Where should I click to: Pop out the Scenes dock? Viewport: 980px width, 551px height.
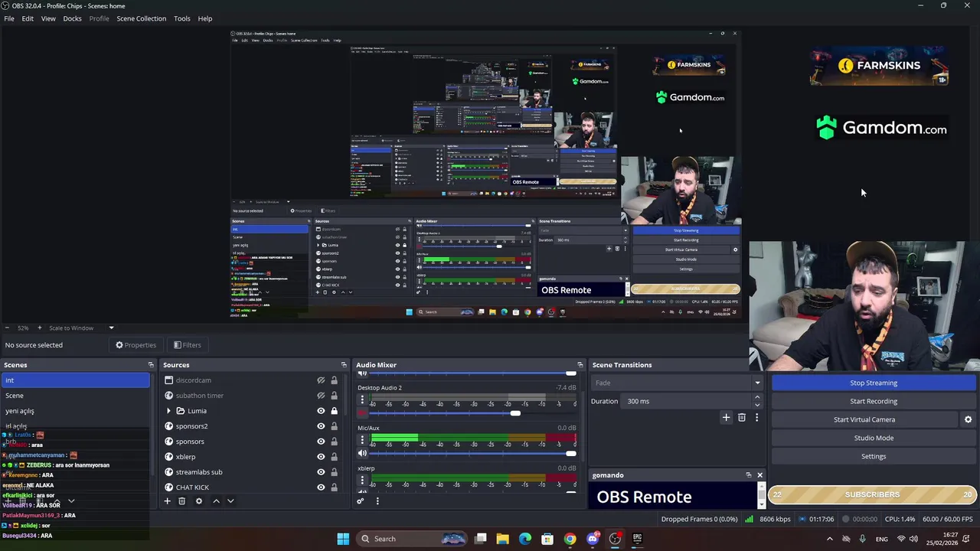(x=151, y=365)
